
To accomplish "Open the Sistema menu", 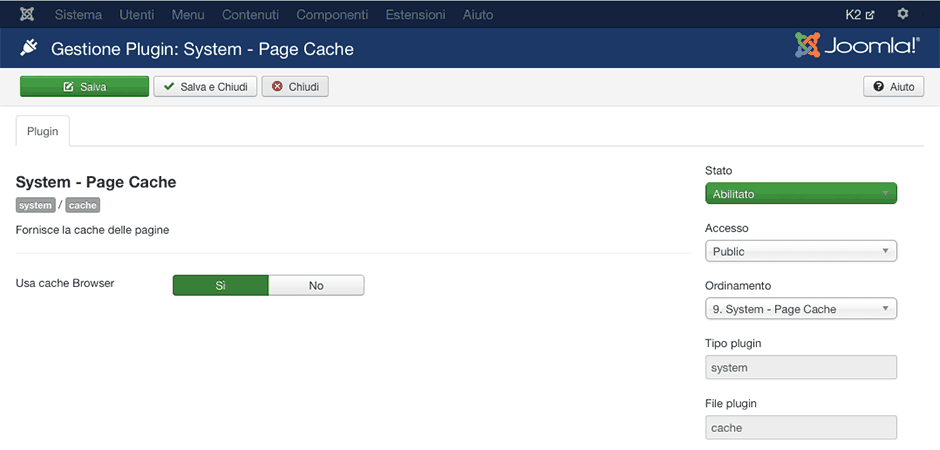I will [78, 14].
